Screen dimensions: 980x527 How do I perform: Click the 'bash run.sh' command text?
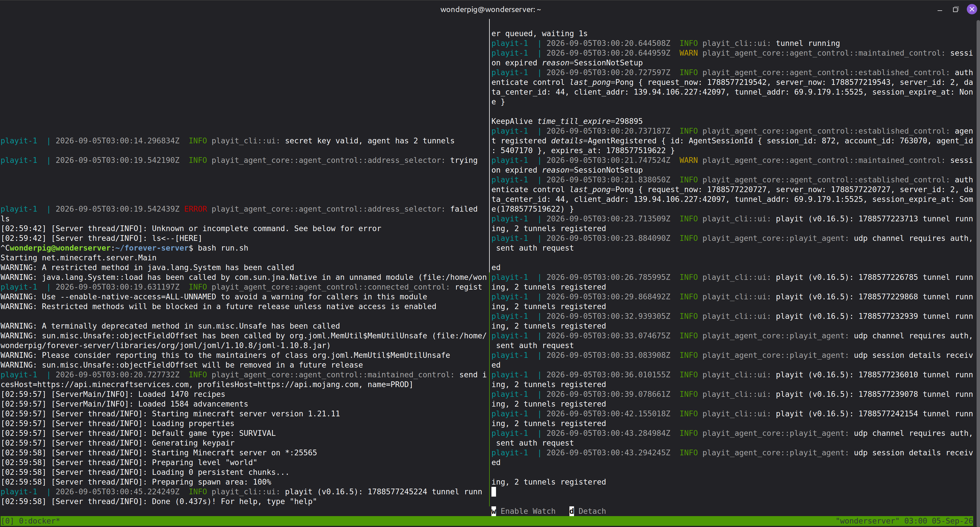point(223,248)
